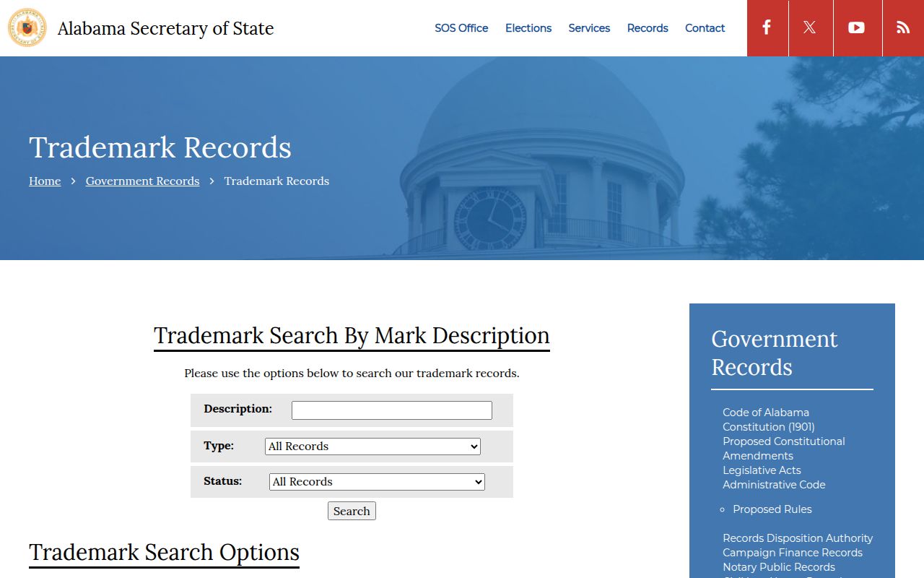Open the Contact menu
The width and height of the screenshot is (924, 578).
coord(705,28)
